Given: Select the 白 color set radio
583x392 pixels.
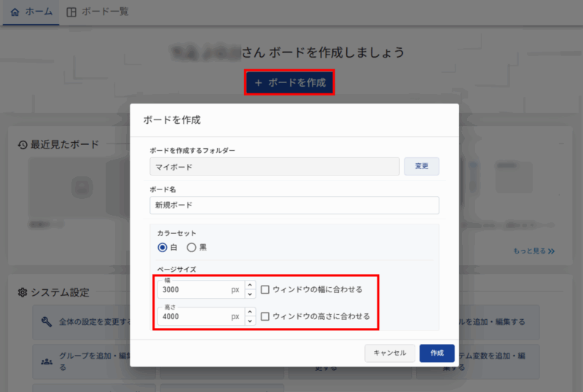Looking at the screenshot, I should pos(163,247).
